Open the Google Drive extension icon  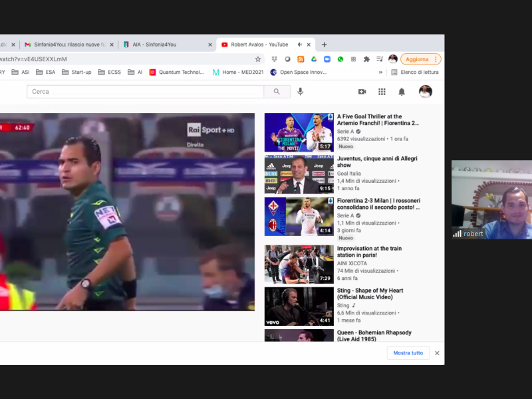pos(314,59)
